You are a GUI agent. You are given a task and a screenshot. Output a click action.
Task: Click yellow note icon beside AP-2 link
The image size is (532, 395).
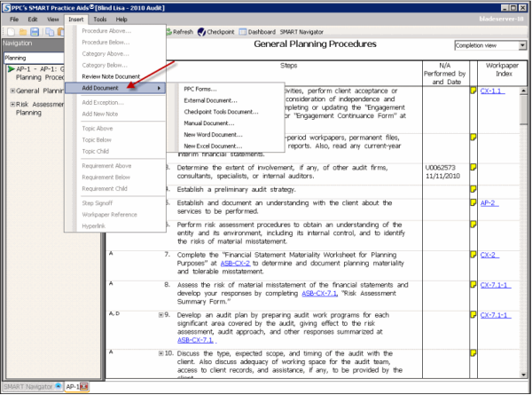tap(474, 203)
